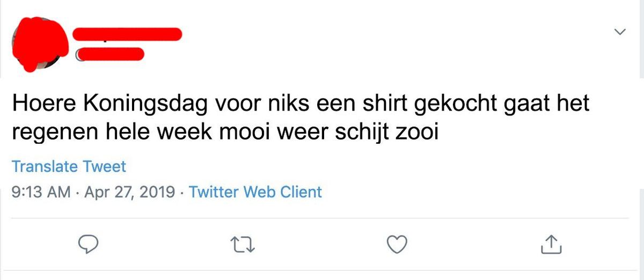The image size is (644, 280).
Task: Click the tweet's second line starting with regenen
Action: (x=225, y=132)
